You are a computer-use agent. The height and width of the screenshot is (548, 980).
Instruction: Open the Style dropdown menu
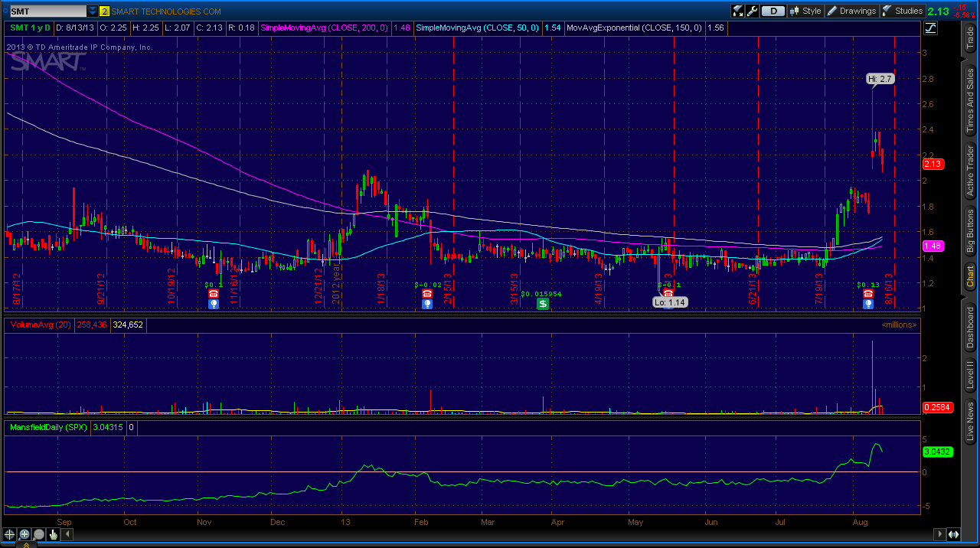805,11
